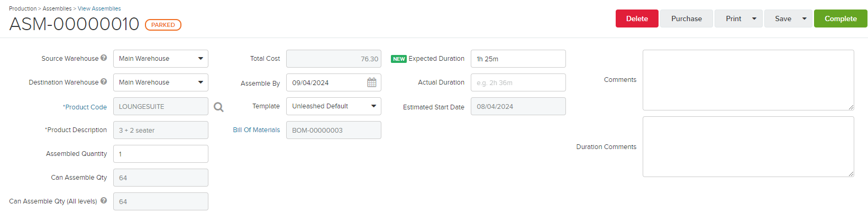Click Source Warehouse help question icon
The height and width of the screenshot is (222, 868).
click(104, 58)
